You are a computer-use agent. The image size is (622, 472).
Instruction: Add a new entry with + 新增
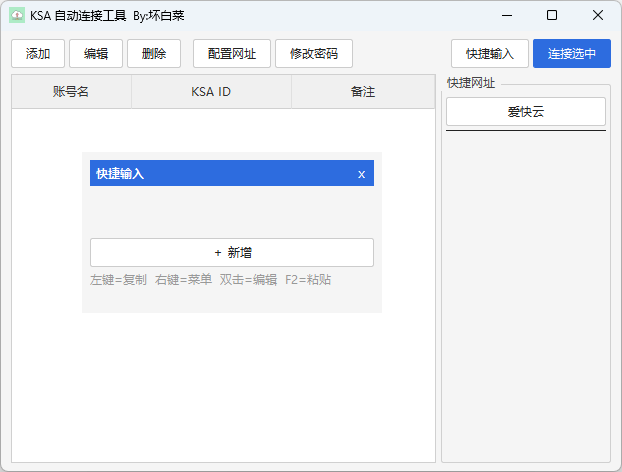[x=232, y=252]
